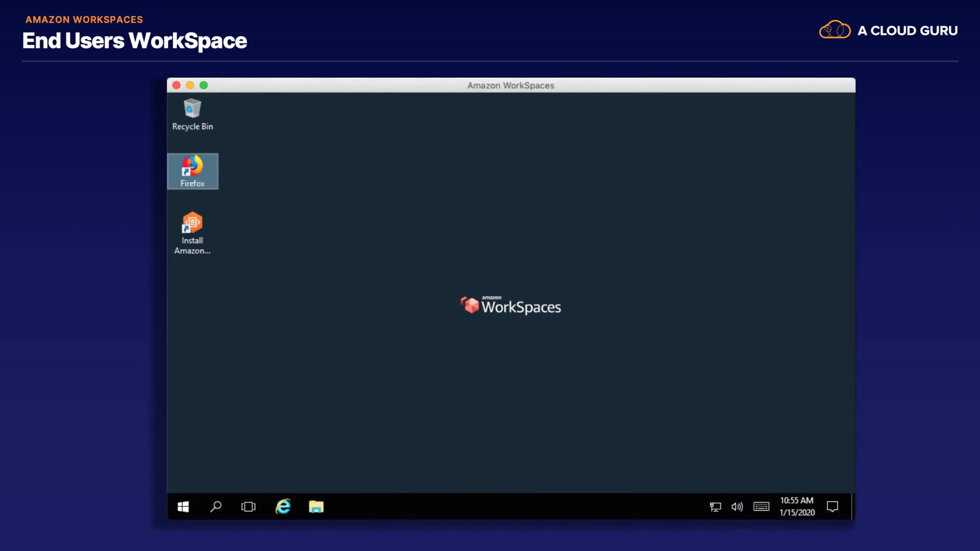Click the taskbar search magnifier icon
The width and height of the screenshot is (980, 551).
coord(216,507)
